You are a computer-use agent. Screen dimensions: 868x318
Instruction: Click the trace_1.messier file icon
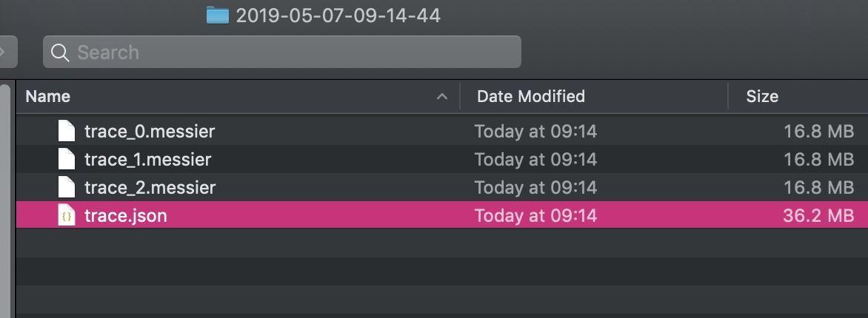[67, 159]
